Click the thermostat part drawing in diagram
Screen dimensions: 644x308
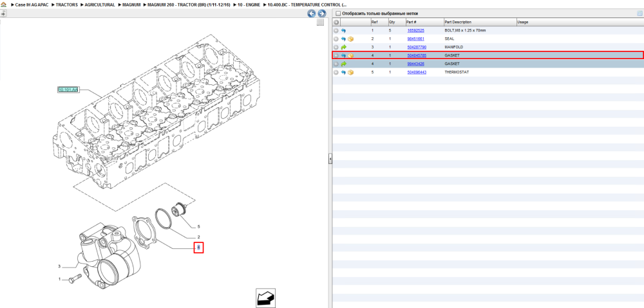[x=180, y=208]
